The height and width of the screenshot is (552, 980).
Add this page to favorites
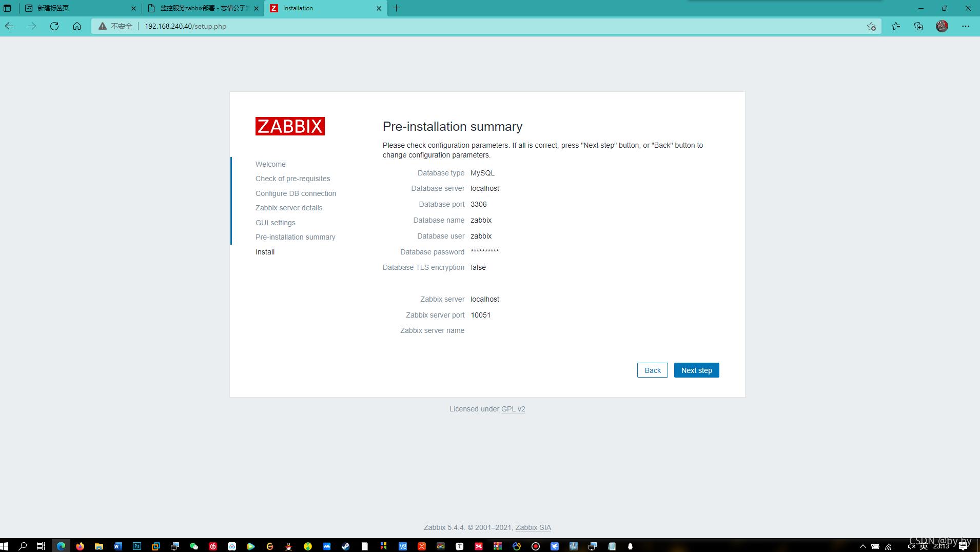pos(871,26)
